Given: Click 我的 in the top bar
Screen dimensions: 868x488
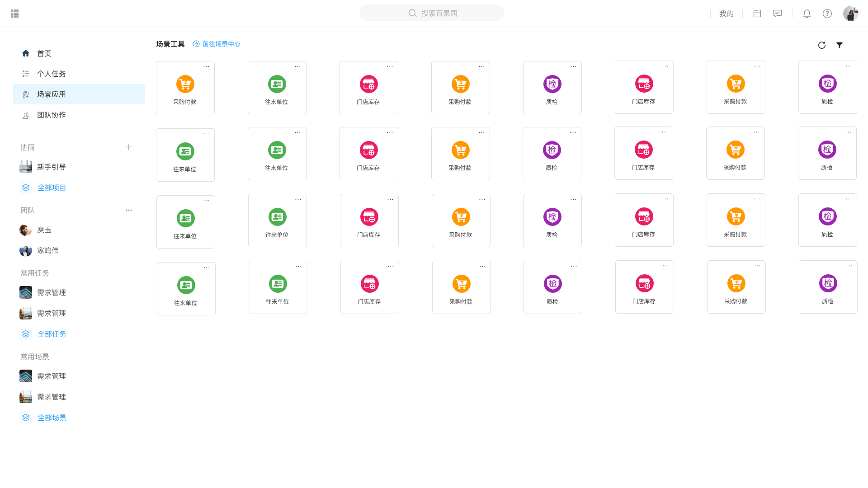Looking at the screenshot, I should click(x=726, y=14).
